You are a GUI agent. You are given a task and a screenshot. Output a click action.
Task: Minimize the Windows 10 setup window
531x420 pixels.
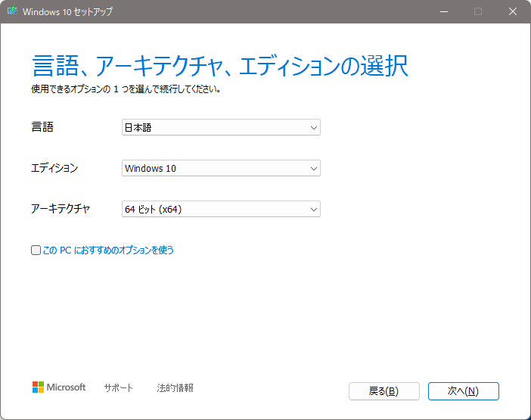[444, 11]
